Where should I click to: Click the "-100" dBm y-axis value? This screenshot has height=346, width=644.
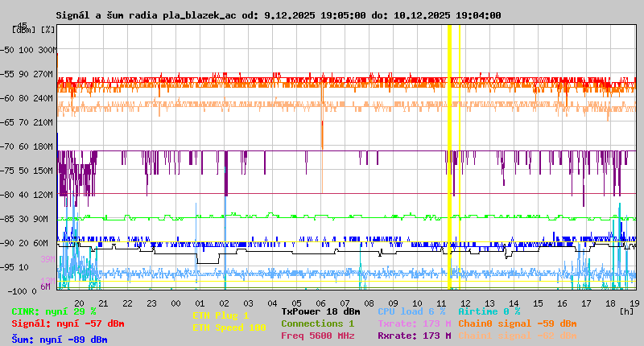[16, 291]
